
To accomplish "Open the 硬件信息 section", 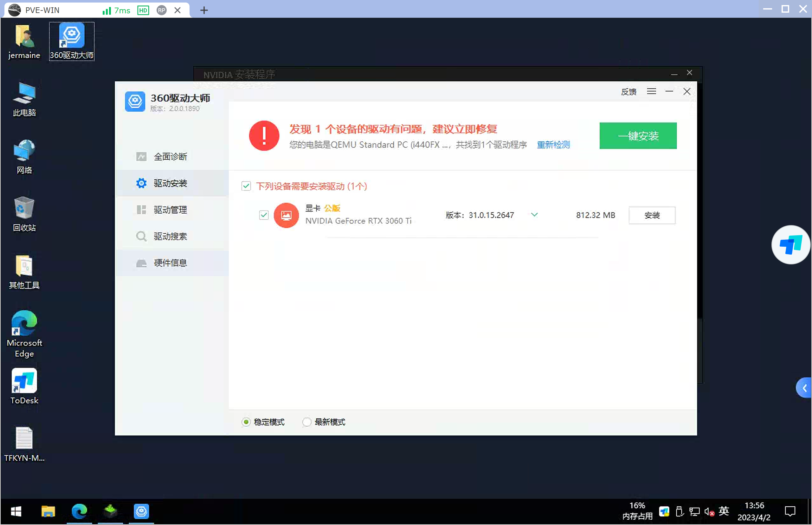I will tap(172, 263).
